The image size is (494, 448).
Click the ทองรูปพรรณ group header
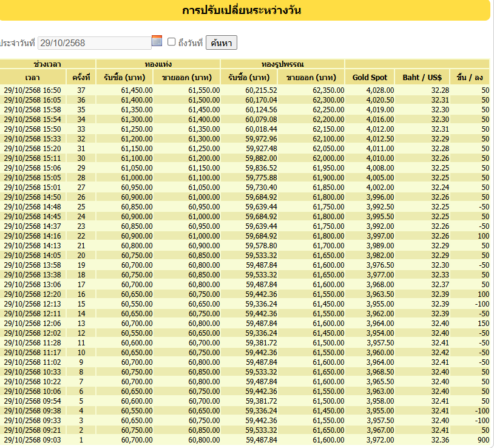click(x=282, y=64)
